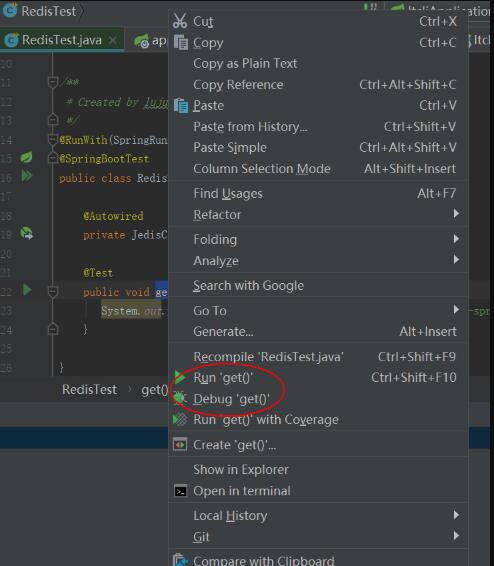Choose Debug 'get()' entry

[318, 399]
